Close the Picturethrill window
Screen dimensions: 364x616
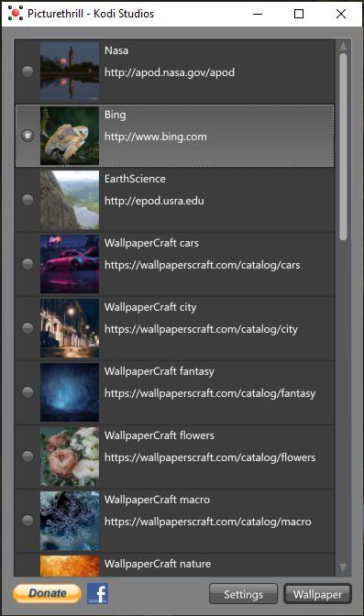pos(341,14)
